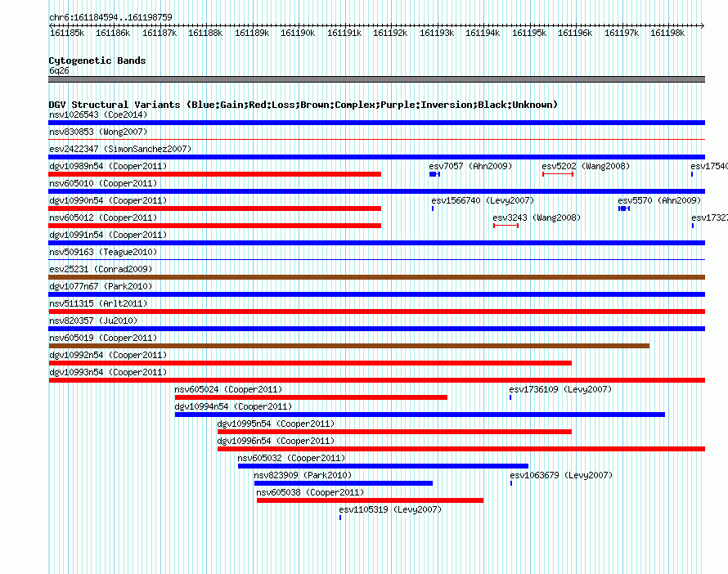Select the red loss bar under dgv10989n54
Screen dimensions: 728x574
tap(214, 174)
